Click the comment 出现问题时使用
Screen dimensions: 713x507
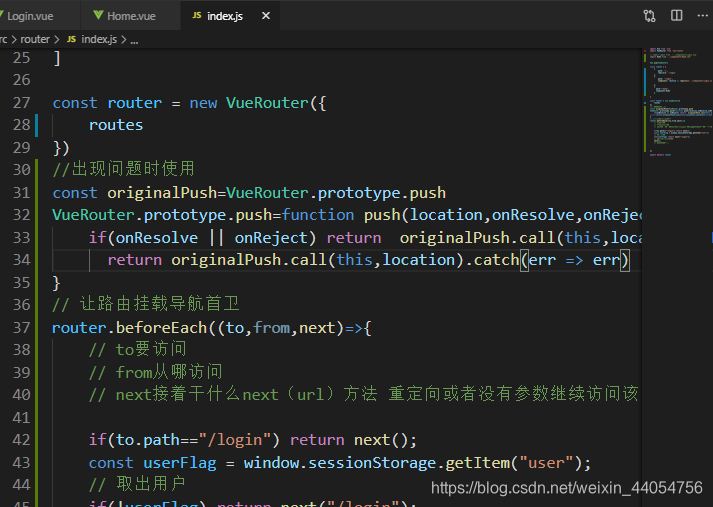(124, 169)
